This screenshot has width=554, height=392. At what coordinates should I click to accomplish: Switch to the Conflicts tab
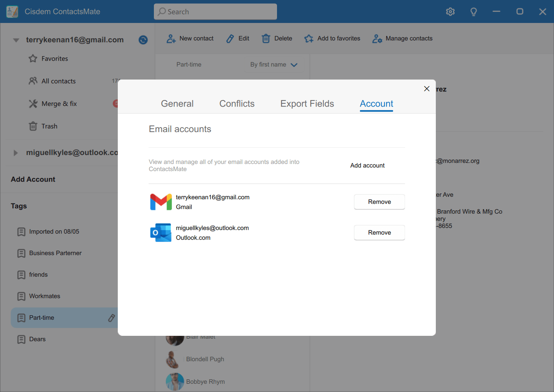click(237, 104)
